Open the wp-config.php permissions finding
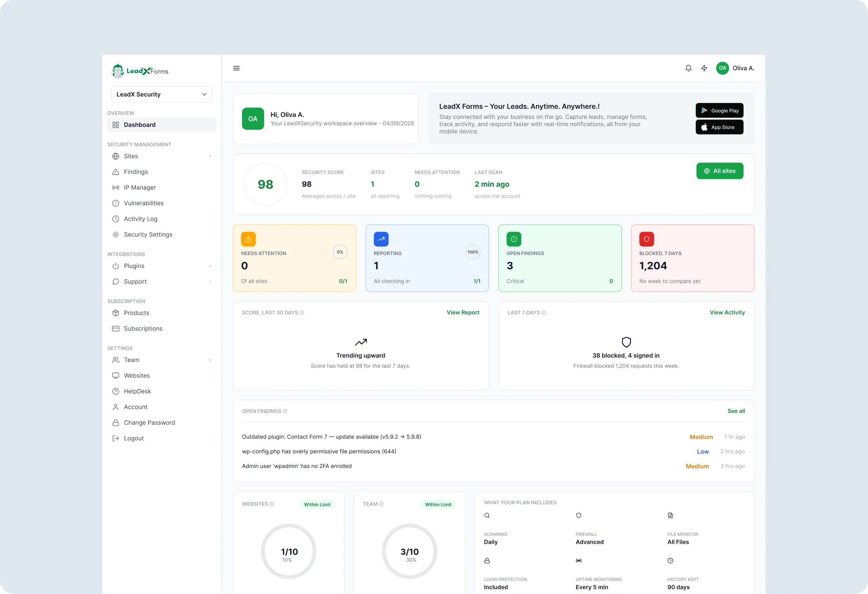This screenshot has height=594, width=868. coord(493,452)
